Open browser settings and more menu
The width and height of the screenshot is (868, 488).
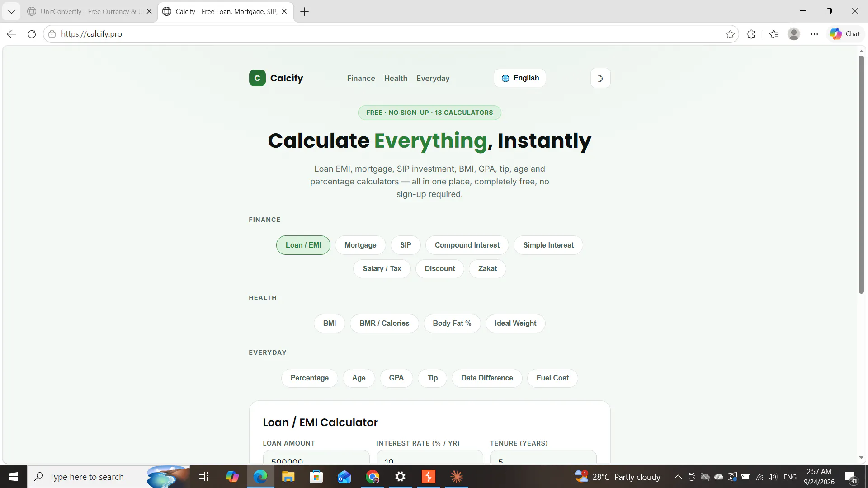(814, 34)
